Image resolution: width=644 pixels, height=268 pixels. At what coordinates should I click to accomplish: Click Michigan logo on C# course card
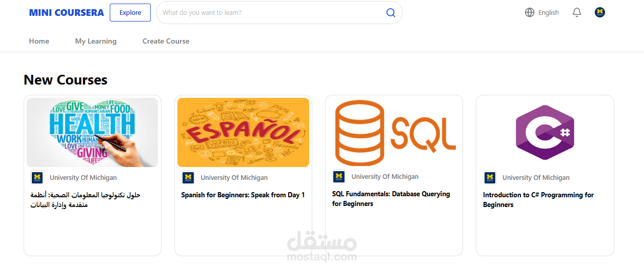pyautogui.click(x=490, y=178)
